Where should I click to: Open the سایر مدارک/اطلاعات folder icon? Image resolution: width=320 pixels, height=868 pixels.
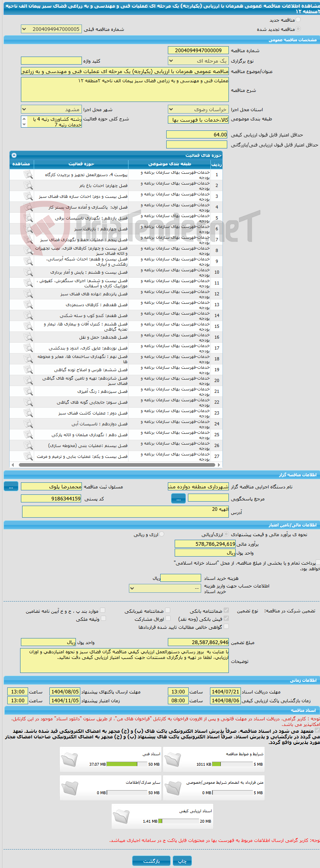[x=69, y=787]
